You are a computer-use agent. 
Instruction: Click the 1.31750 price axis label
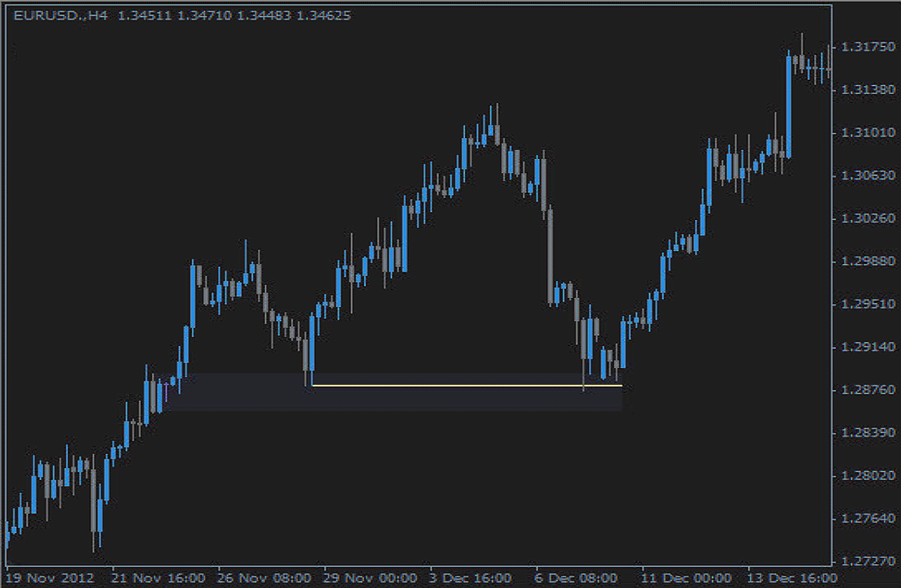coord(868,47)
